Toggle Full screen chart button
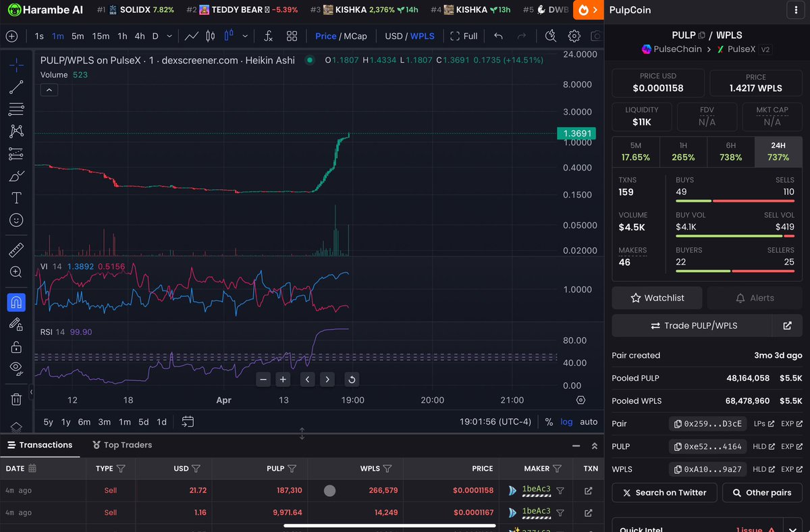The height and width of the screenshot is (532, 810). point(464,36)
